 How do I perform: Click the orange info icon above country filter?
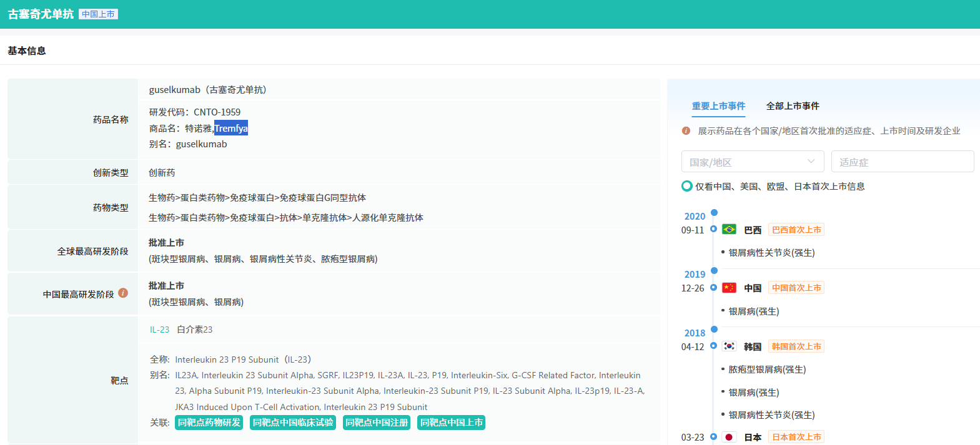pyautogui.click(x=686, y=131)
